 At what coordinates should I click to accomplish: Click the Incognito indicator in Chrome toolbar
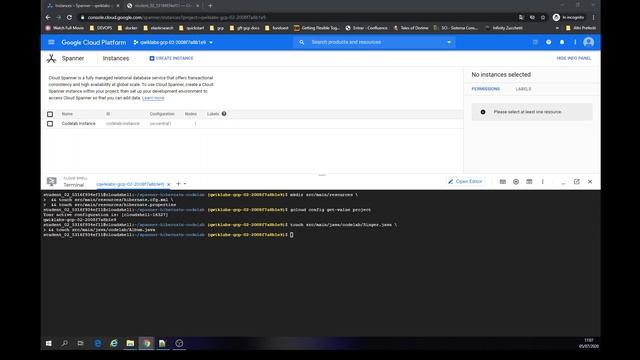tap(569, 18)
